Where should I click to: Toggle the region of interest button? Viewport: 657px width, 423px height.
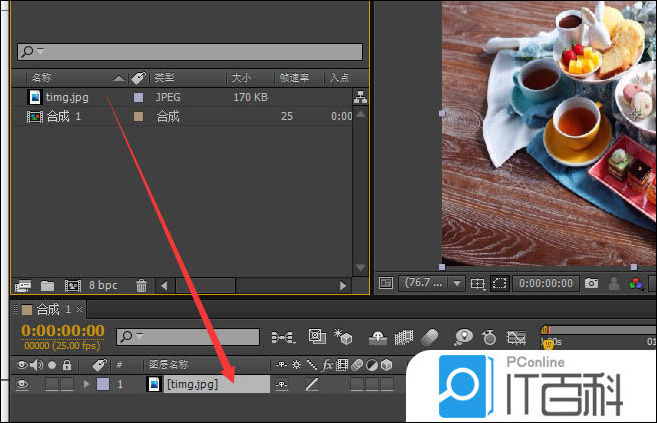500,284
